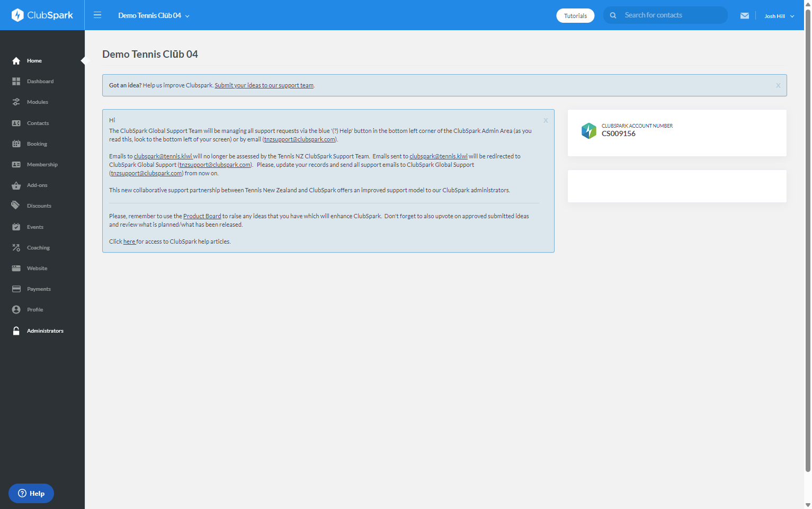Select the Profile person icon
The width and height of the screenshot is (812, 509).
pyautogui.click(x=16, y=310)
